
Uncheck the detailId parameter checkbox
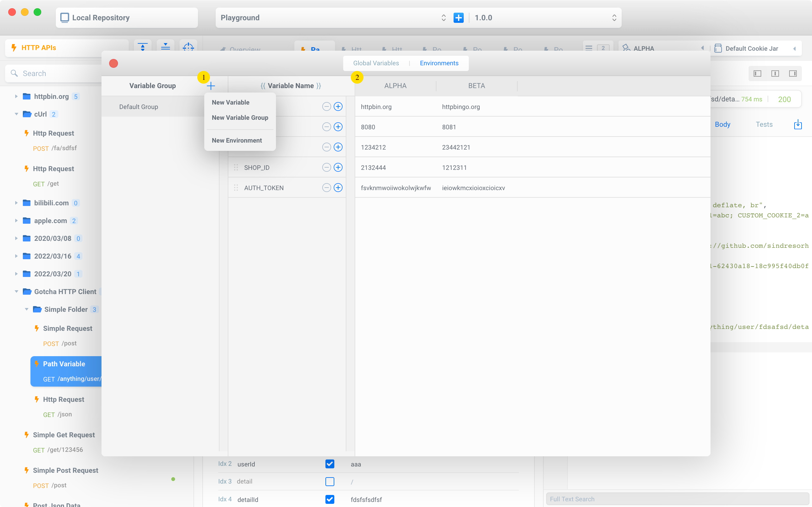tap(330, 499)
